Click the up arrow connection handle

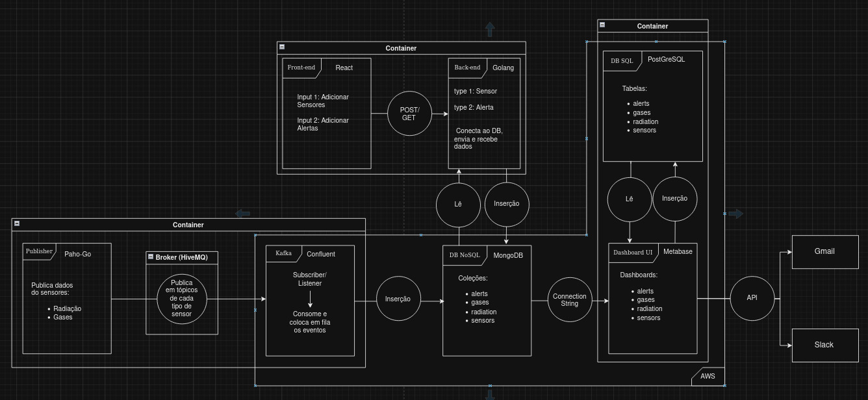(490, 29)
